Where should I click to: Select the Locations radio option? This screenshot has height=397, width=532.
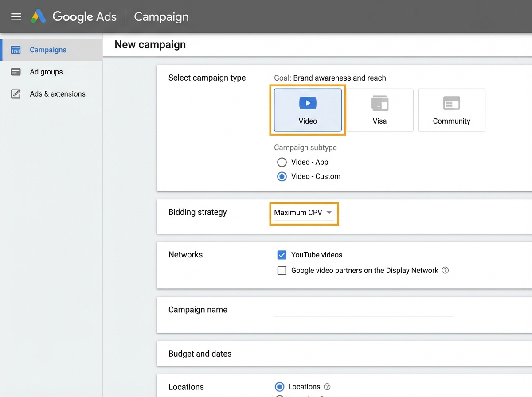click(x=279, y=386)
